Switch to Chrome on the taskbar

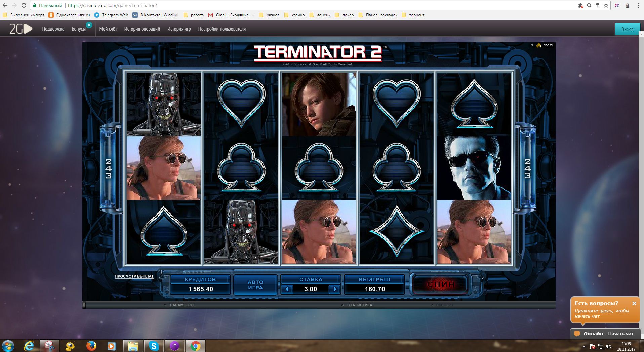point(195,346)
